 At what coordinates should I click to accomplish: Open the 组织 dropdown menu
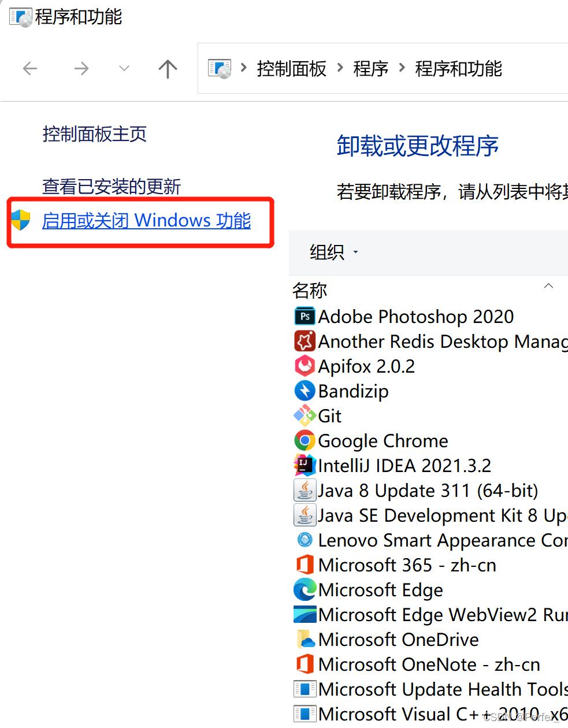coord(334,252)
